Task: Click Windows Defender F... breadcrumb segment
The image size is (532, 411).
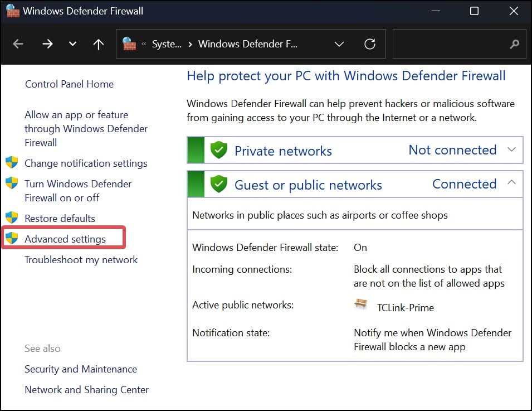Action: (x=248, y=44)
